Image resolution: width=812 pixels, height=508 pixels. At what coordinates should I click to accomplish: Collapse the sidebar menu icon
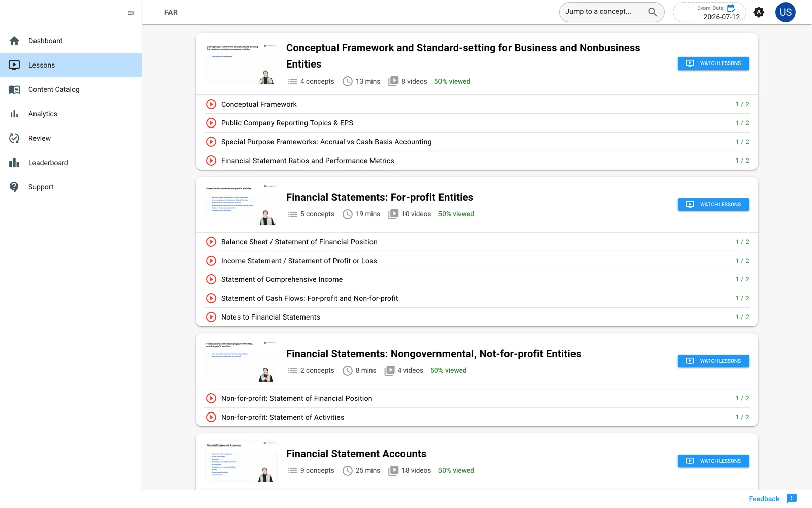(131, 13)
